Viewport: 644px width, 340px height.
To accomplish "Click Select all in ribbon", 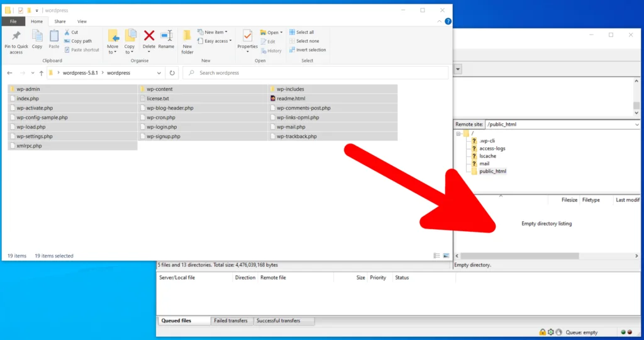I will coord(301,32).
